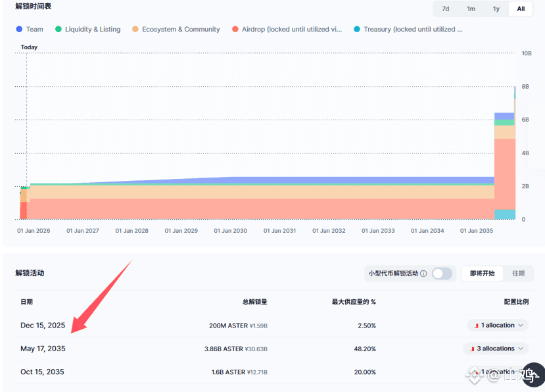Switch to the 往期 tab
The width and height of the screenshot is (545, 392).
click(x=518, y=274)
